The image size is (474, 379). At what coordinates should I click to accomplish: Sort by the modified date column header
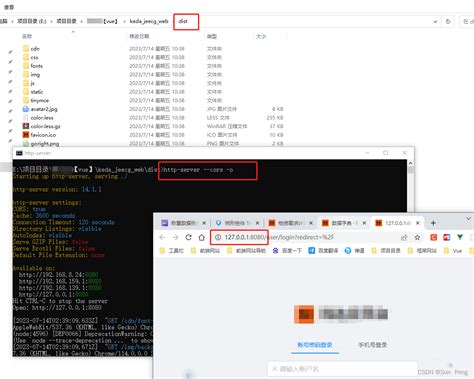[x=139, y=36]
